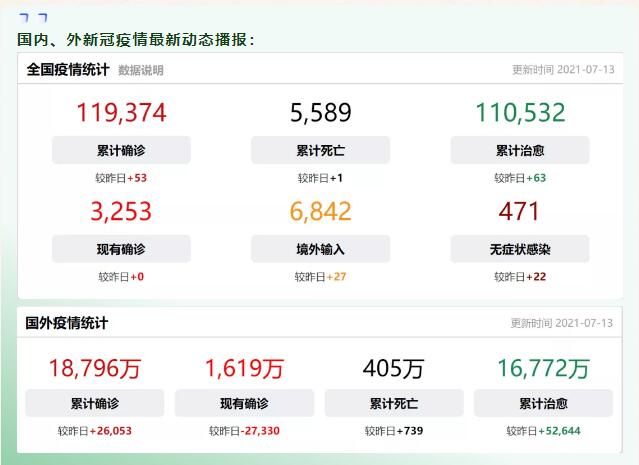639x465 pixels.
Task: Click the 累计死亡 button under 5,589
Action: (x=320, y=151)
